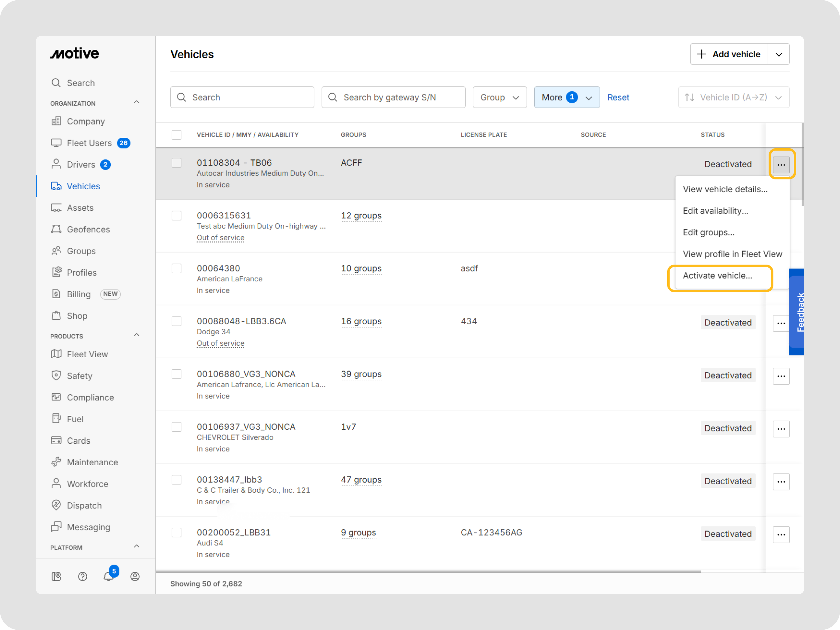Expand the Vehicle ID sort dropdown
This screenshot has height=630, width=840.
[733, 97]
